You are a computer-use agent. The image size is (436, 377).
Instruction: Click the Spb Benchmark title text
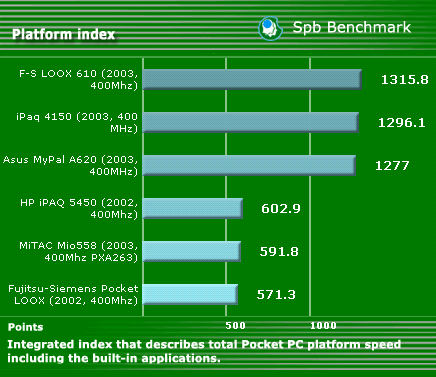click(352, 28)
